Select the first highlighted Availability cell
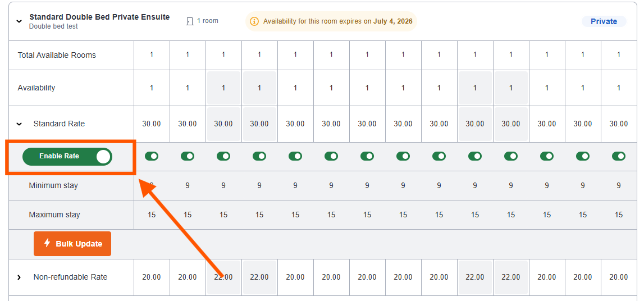The width and height of the screenshot is (644, 301). click(x=223, y=88)
